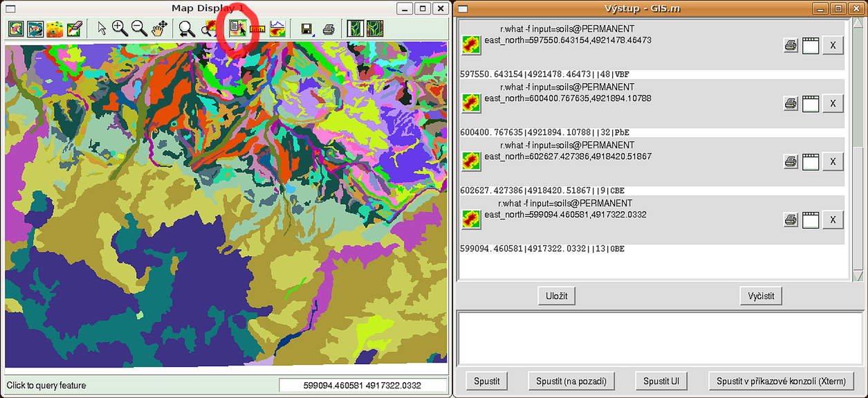Click the Print display icon in Map Display
This screenshot has width=868, height=398.
click(329, 29)
